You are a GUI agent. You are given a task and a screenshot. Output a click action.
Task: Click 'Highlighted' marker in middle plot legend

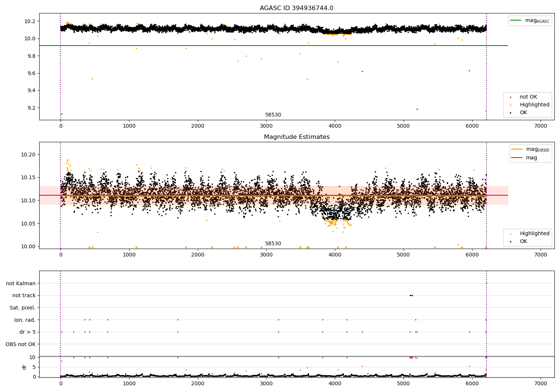coord(510,234)
